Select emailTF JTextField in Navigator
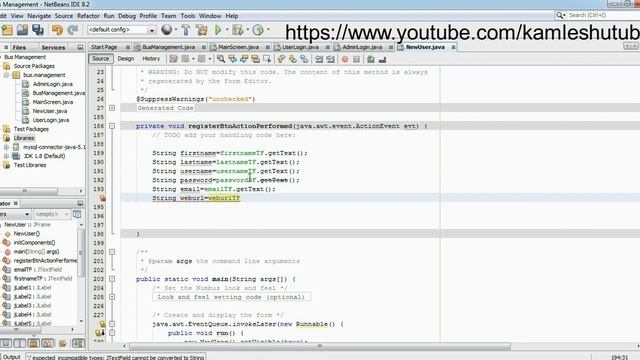Viewport: 640px width, 360px height. (x=38, y=269)
